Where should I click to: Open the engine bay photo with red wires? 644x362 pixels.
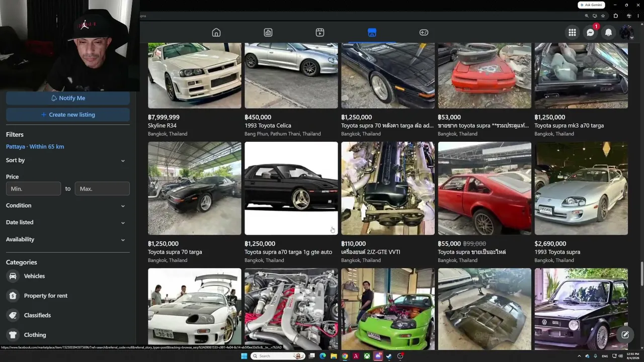point(291,309)
